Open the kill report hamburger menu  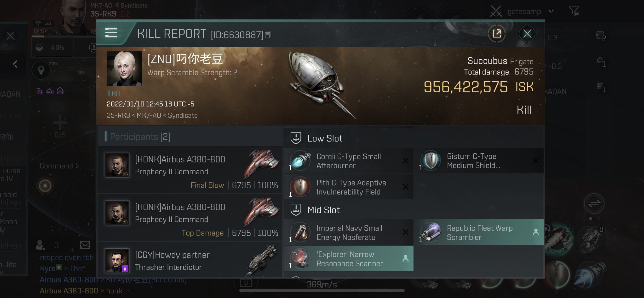click(111, 33)
